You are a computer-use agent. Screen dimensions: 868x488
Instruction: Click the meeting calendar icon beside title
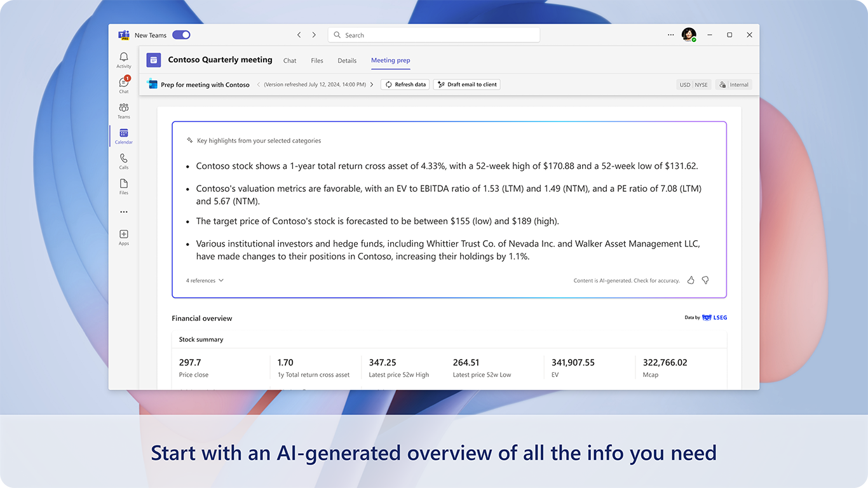[x=153, y=60]
